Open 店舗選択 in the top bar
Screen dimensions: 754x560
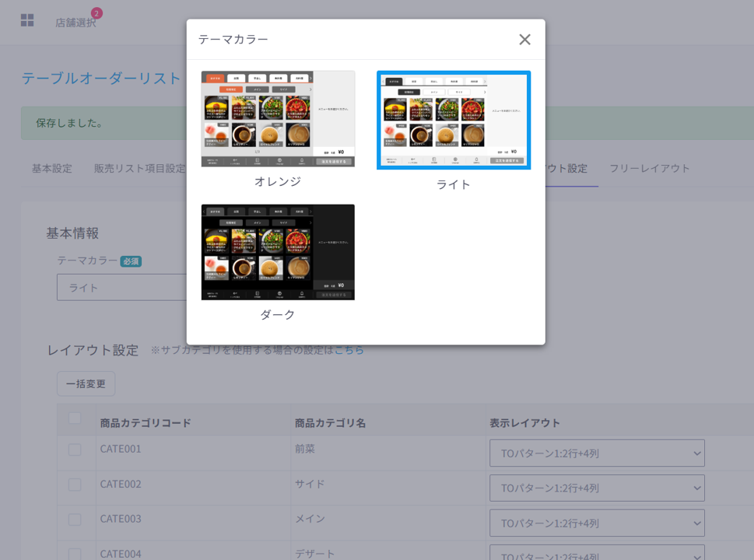(x=75, y=23)
